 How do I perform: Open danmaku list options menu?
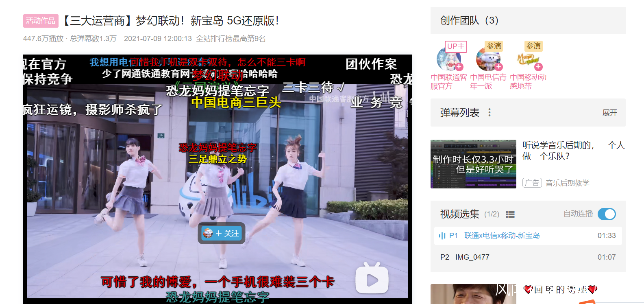click(x=490, y=113)
